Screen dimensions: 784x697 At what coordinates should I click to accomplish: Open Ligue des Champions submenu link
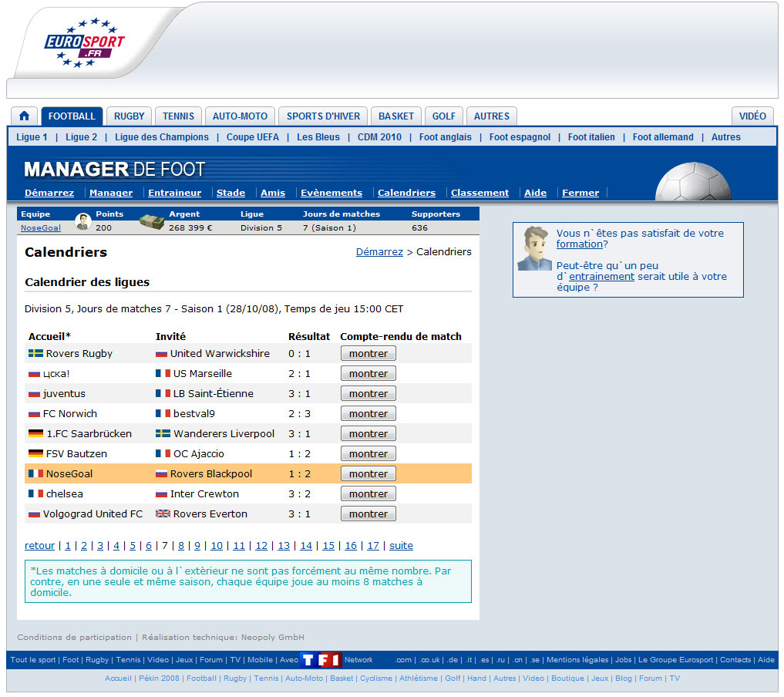(x=161, y=137)
